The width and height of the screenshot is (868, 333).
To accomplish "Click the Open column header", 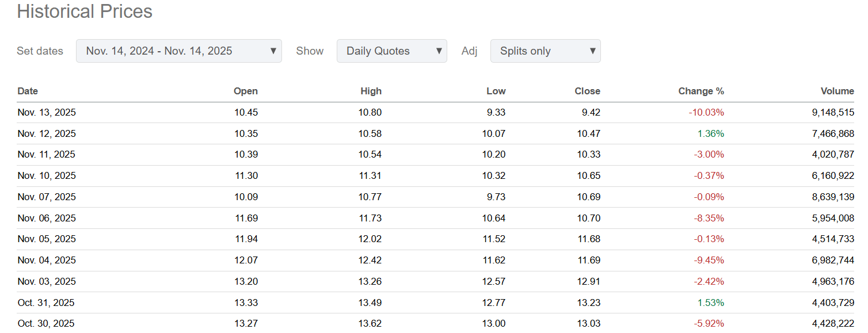I will pos(246,91).
